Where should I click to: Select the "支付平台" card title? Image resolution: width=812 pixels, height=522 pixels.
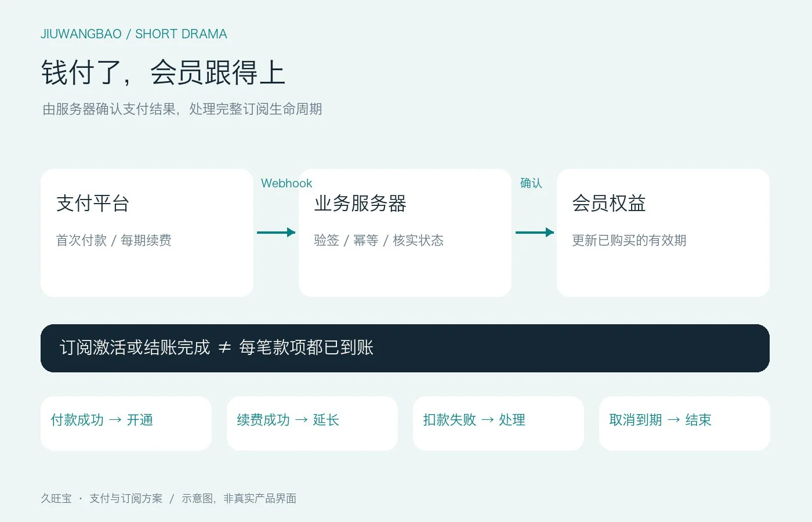point(93,204)
